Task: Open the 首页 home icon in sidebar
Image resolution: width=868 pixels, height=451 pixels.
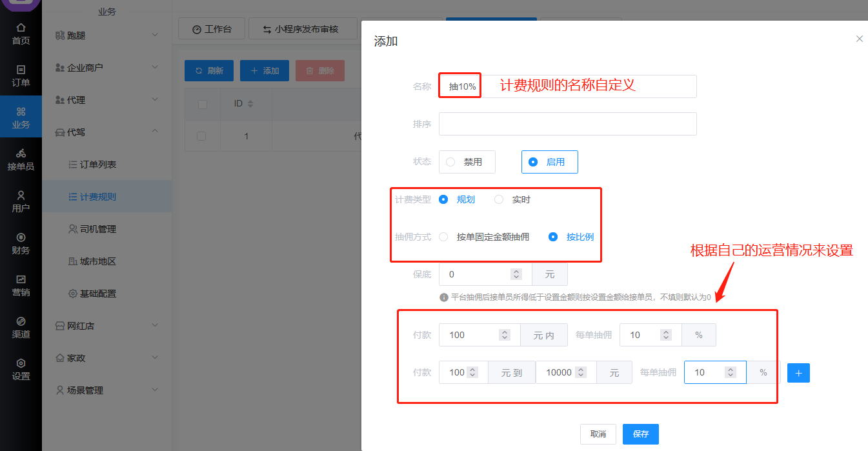Action: [x=21, y=34]
